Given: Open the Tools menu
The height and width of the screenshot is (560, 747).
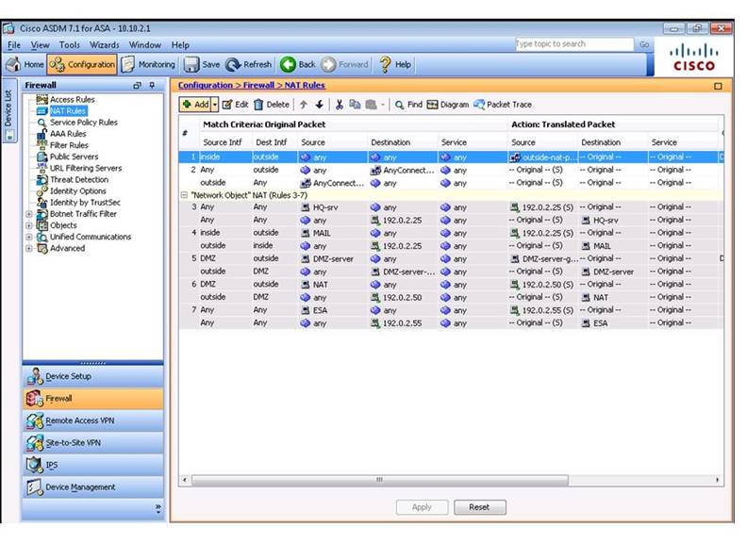Looking at the screenshot, I should coord(70,45).
